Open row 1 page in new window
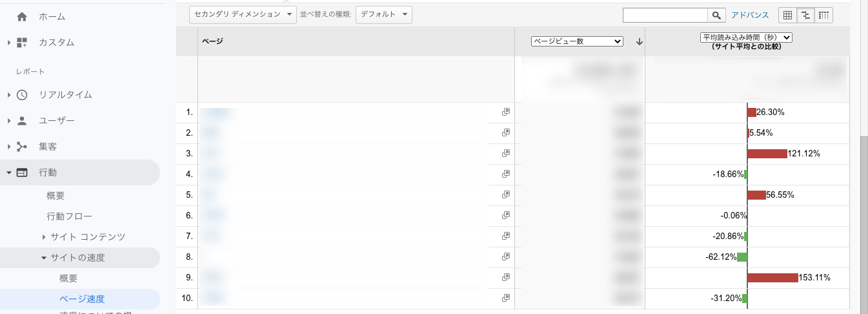Image resolution: width=868 pixels, height=314 pixels. coord(506,112)
